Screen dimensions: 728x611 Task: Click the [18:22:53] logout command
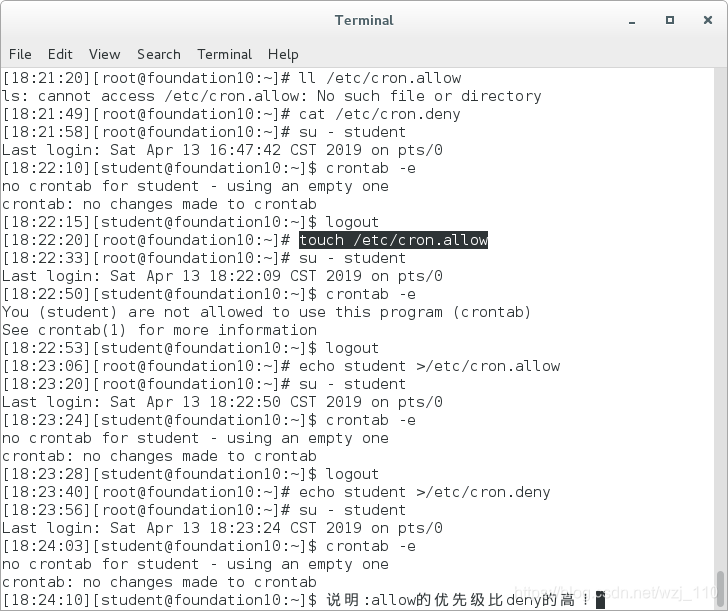coord(352,348)
